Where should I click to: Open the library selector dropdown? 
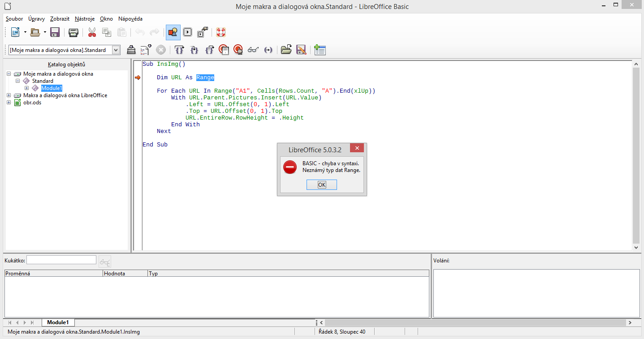[x=116, y=50]
